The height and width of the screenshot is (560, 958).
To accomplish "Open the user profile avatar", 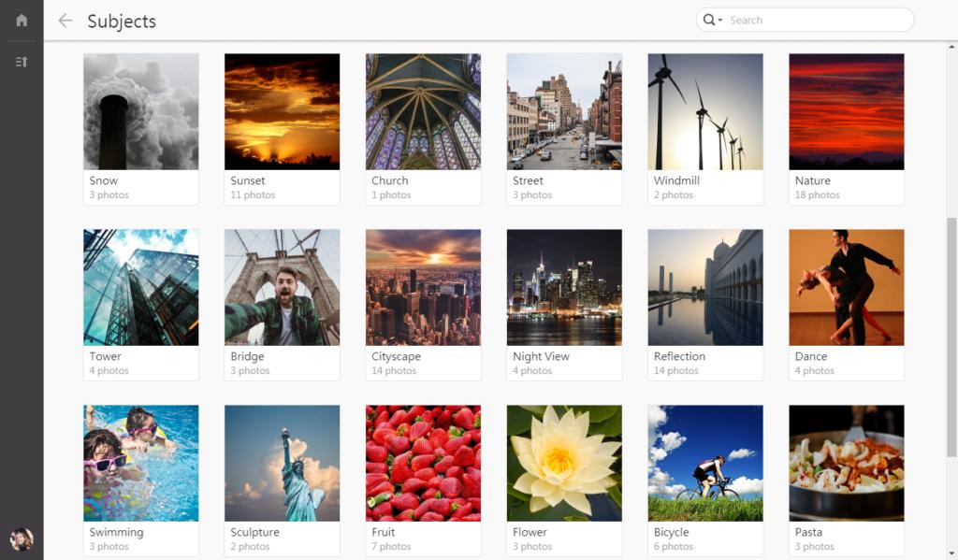I will (x=22, y=539).
